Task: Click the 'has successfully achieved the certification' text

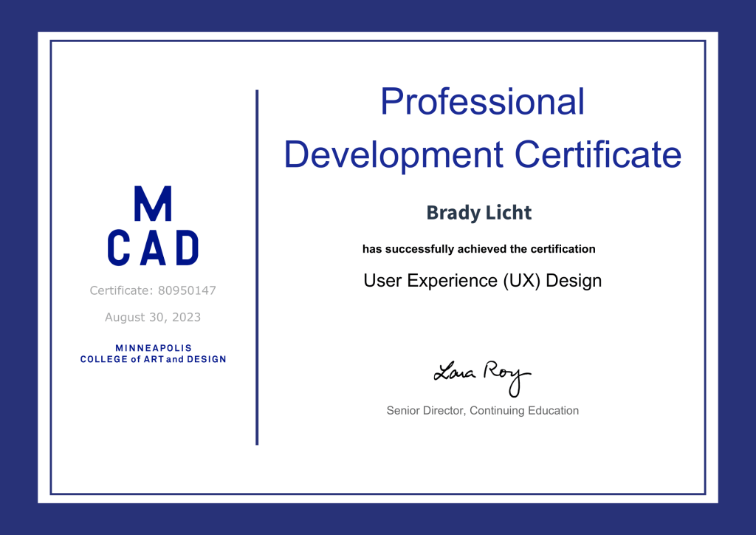Action: [478, 249]
